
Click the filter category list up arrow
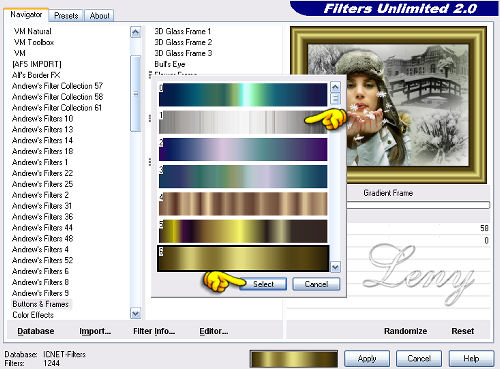(135, 32)
